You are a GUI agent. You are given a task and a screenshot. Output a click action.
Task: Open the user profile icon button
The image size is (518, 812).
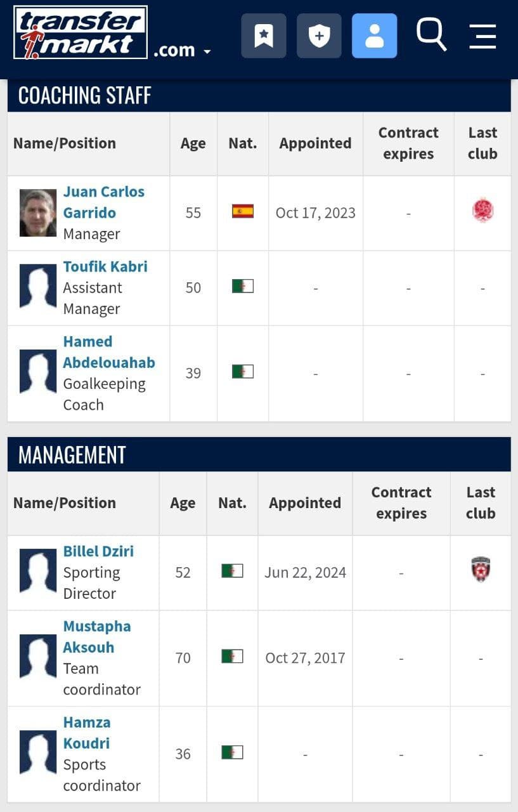[375, 36]
